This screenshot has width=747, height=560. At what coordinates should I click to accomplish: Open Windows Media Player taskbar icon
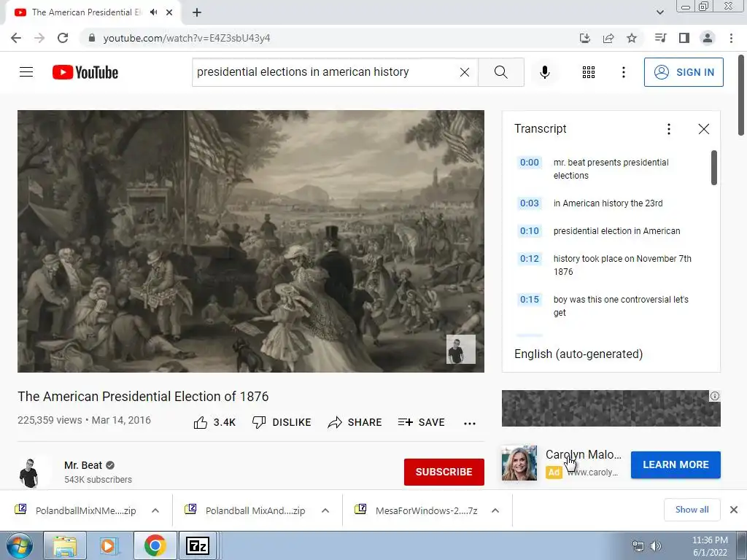point(109,545)
